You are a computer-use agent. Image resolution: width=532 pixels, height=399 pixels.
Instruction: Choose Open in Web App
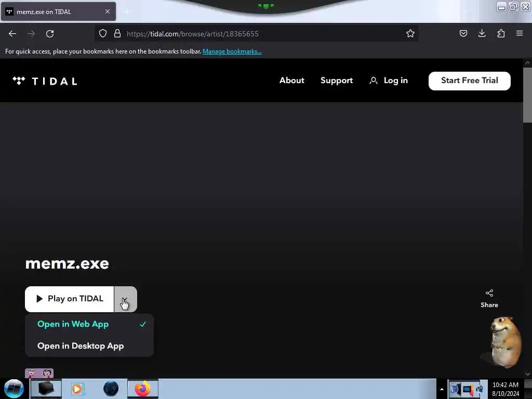click(89, 324)
